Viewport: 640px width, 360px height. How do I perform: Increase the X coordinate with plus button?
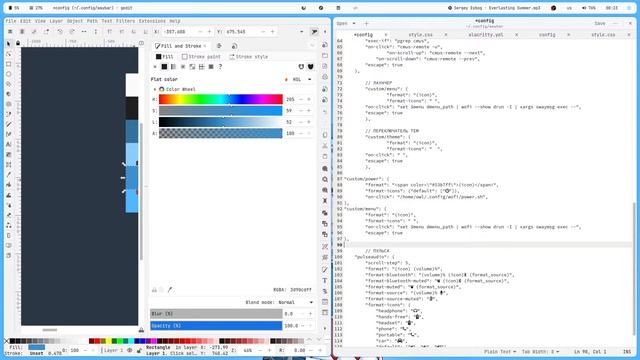(209, 31)
